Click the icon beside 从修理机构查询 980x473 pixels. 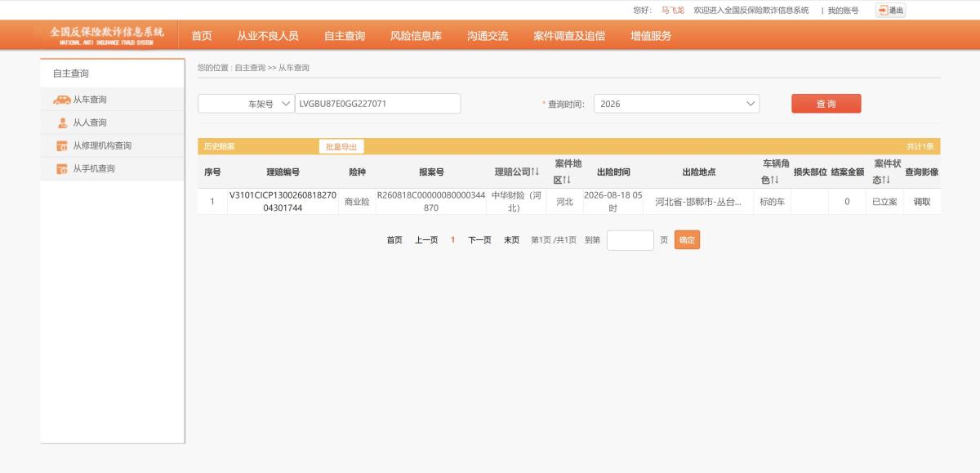pos(61,146)
